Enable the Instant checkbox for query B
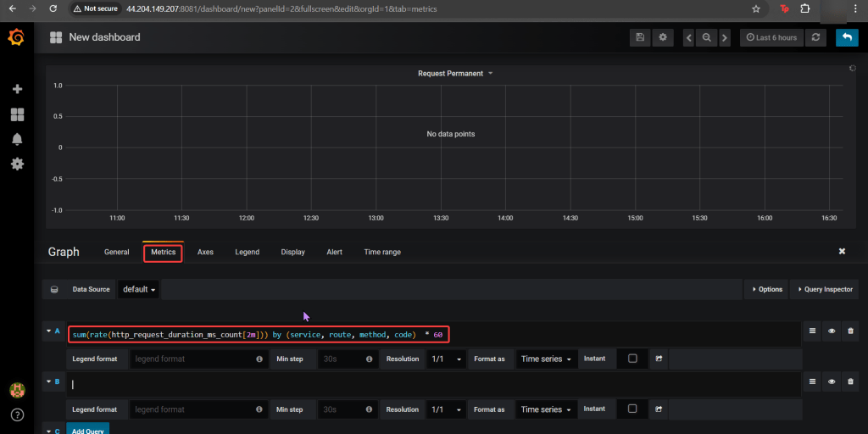Image resolution: width=868 pixels, height=434 pixels. click(x=632, y=409)
